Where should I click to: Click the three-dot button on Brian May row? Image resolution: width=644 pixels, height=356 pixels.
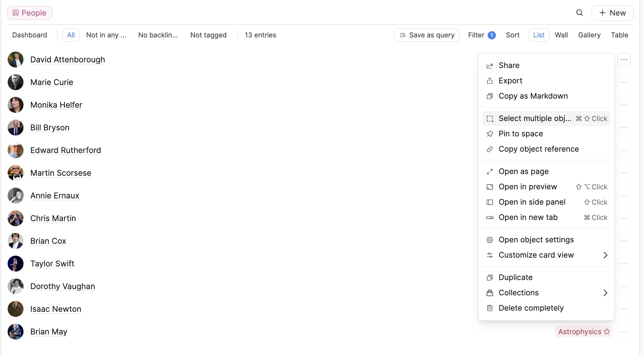point(624,332)
